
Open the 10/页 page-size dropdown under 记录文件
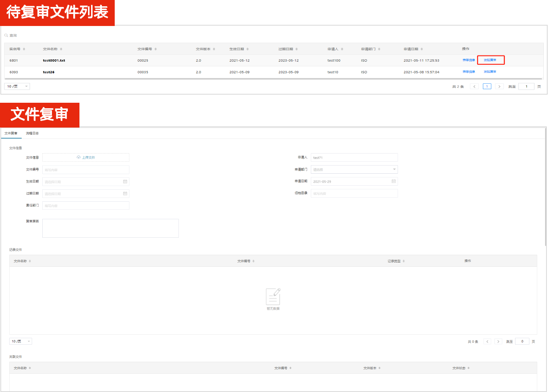pyautogui.click(x=21, y=341)
